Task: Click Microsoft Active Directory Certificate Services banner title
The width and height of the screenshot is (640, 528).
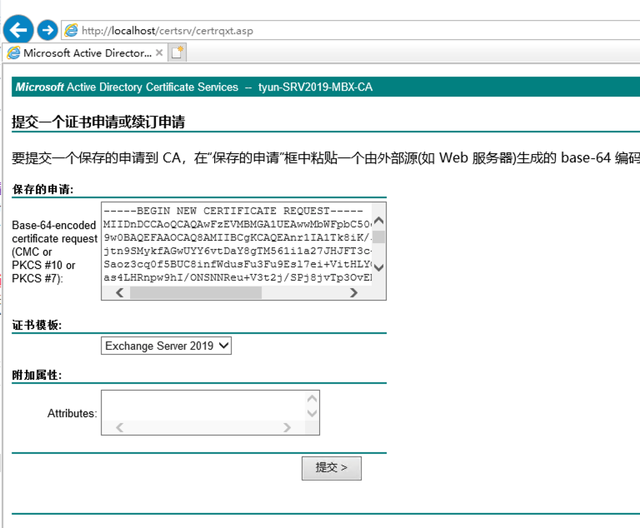Action: click(127, 87)
